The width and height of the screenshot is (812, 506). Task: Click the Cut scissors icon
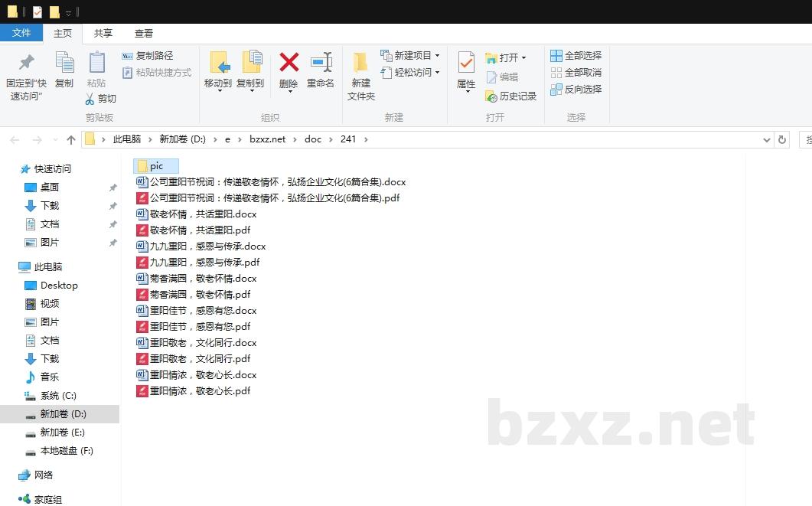click(x=90, y=99)
